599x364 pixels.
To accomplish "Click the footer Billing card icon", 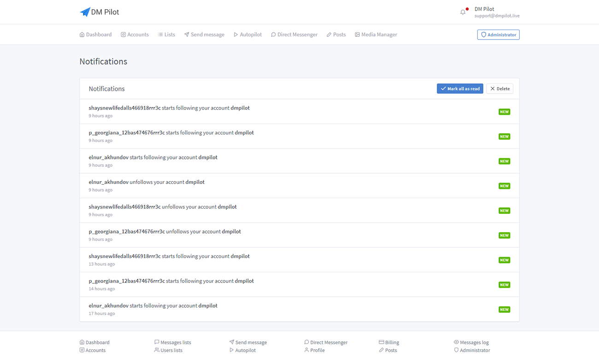I will pyautogui.click(x=382, y=342).
